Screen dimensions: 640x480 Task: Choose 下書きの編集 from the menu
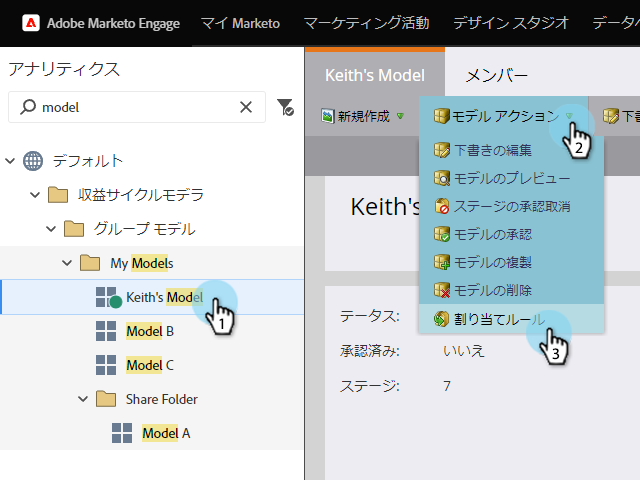click(511, 150)
